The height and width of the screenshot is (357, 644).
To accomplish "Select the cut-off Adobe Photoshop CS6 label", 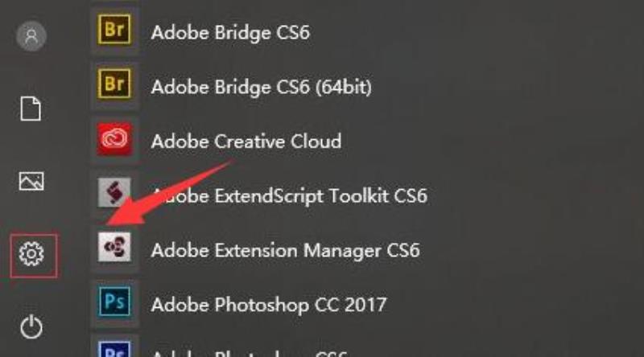I will coord(250,353).
